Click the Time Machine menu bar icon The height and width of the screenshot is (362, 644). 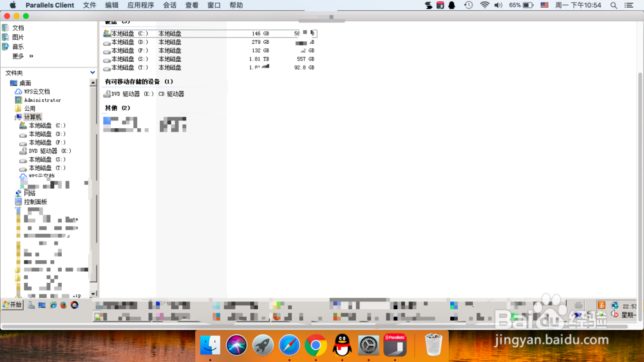[468, 5]
